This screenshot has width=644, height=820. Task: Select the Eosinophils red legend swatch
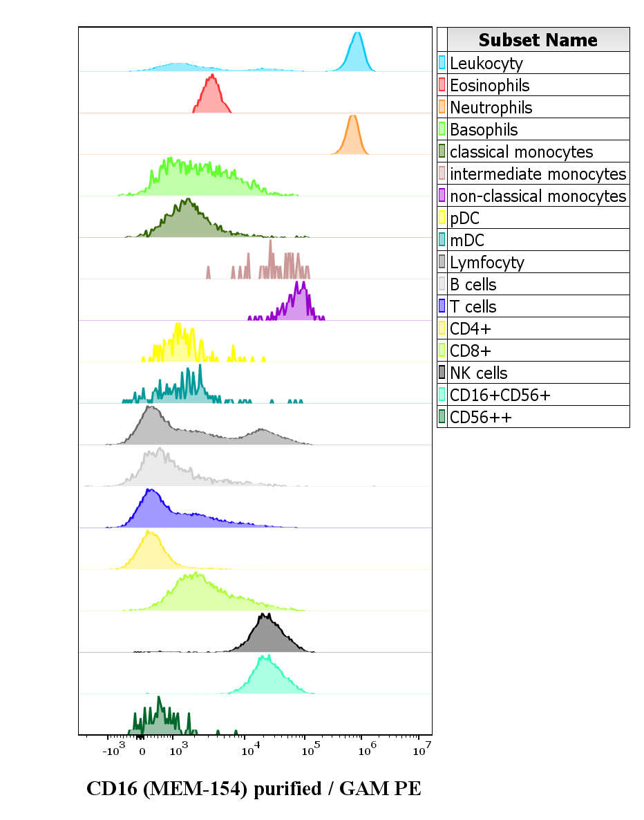pyautogui.click(x=442, y=85)
